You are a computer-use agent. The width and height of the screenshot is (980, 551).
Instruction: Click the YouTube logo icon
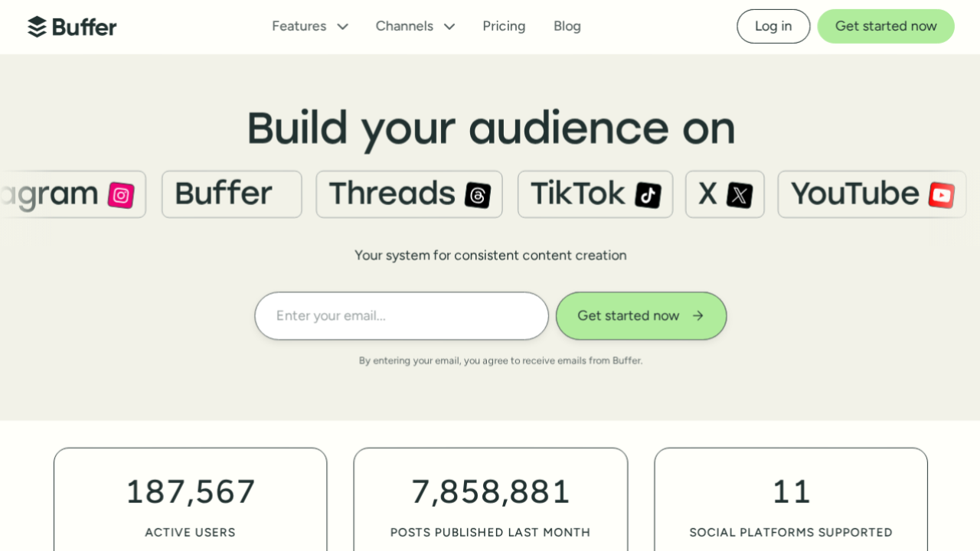pos(942,195)
